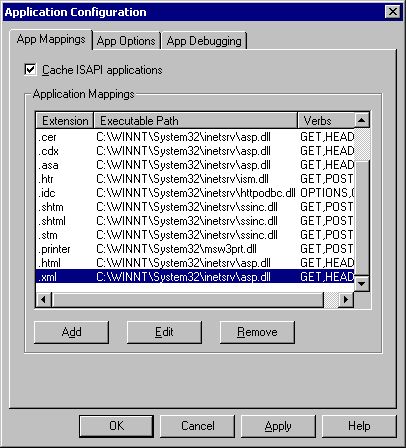This screenshot has width=406, height=448.
Task: Click the horizontal scrollbar left arrow
Action: click(x=43, y=299)
